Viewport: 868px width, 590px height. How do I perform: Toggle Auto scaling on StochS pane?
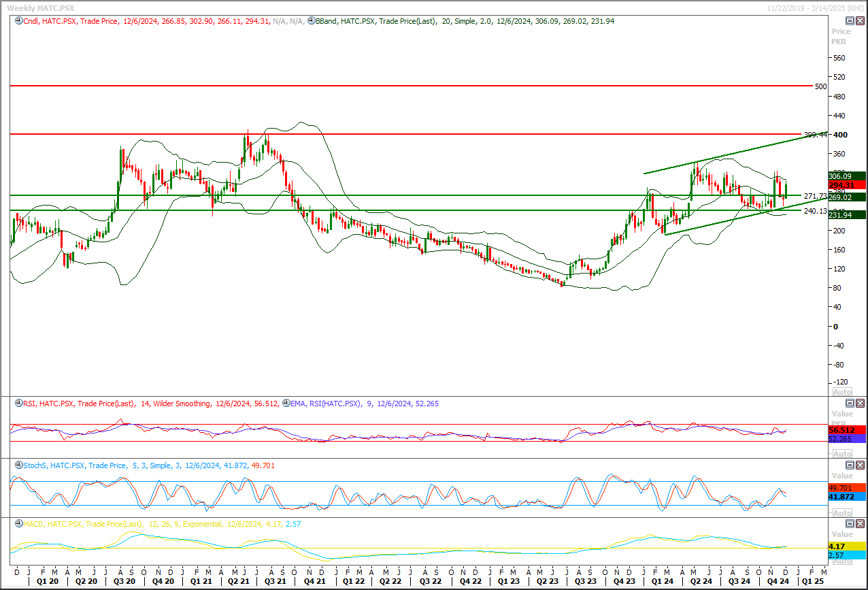[x=841, y=513]
